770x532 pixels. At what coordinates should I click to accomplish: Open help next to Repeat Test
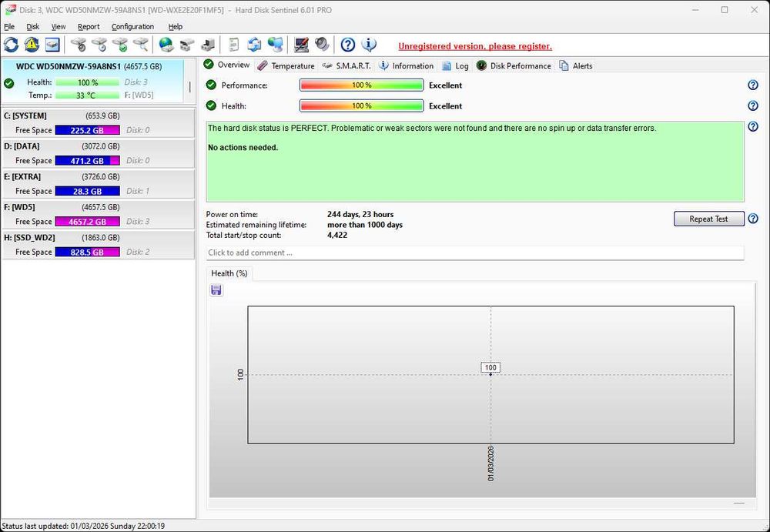coord(753,219)
